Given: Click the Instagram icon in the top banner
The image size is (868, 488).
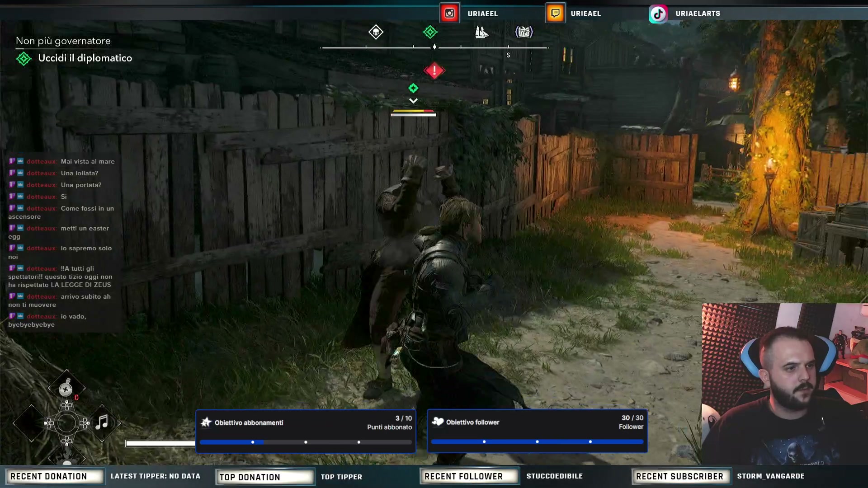Looking at the screenshot, I should tap(449, 13).
